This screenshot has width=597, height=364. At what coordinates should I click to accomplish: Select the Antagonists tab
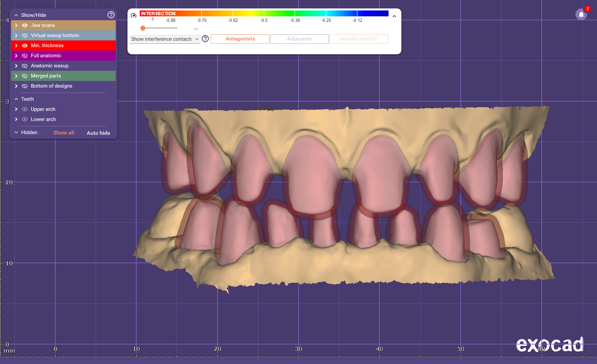240,39
